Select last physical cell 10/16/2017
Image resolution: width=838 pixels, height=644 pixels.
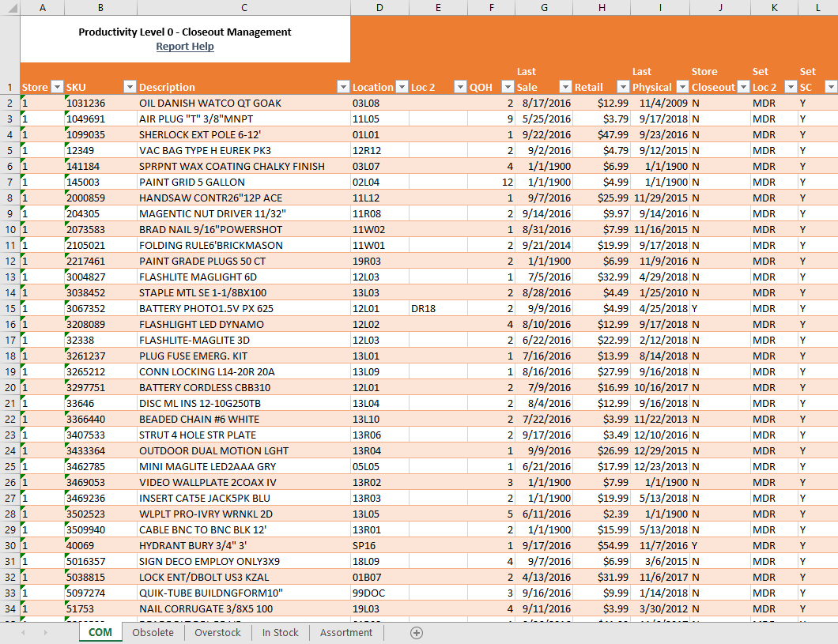661,388
